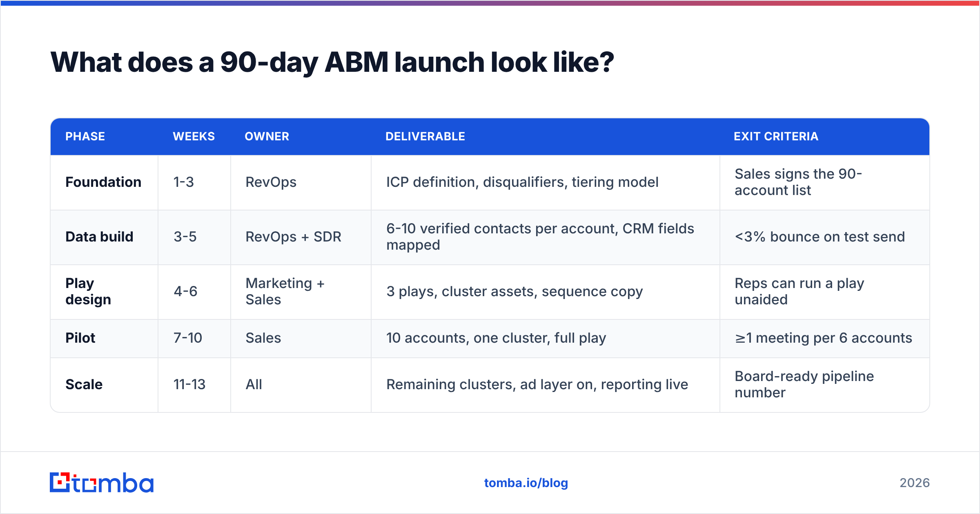
Task: Click the '2026' year label
Action: 914,483
